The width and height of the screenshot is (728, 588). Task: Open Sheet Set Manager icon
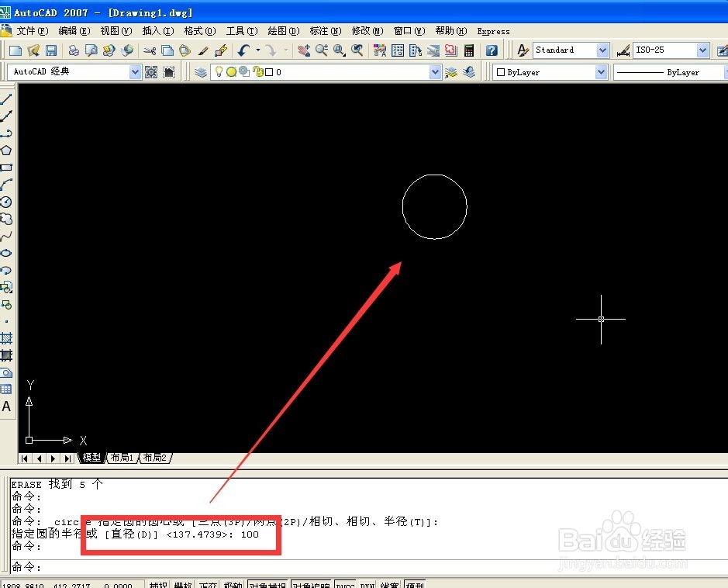point(433,50)
